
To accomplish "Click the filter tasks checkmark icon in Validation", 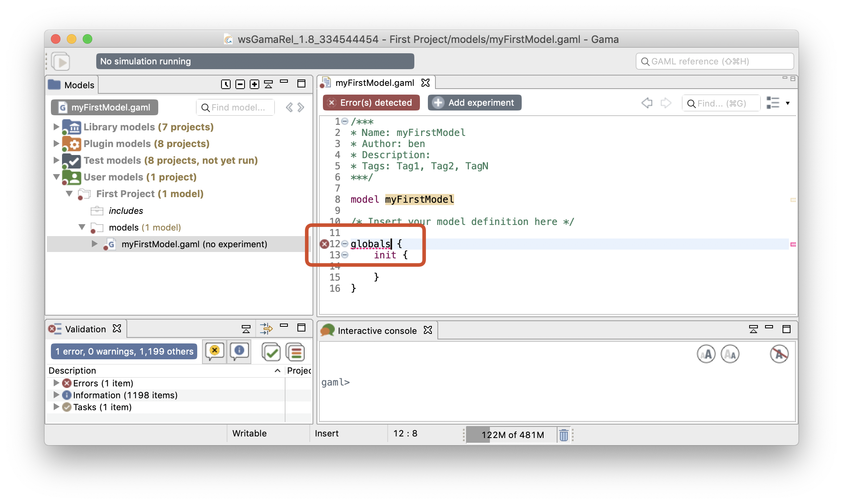I will pyautogui.click(x=272, y=351).
